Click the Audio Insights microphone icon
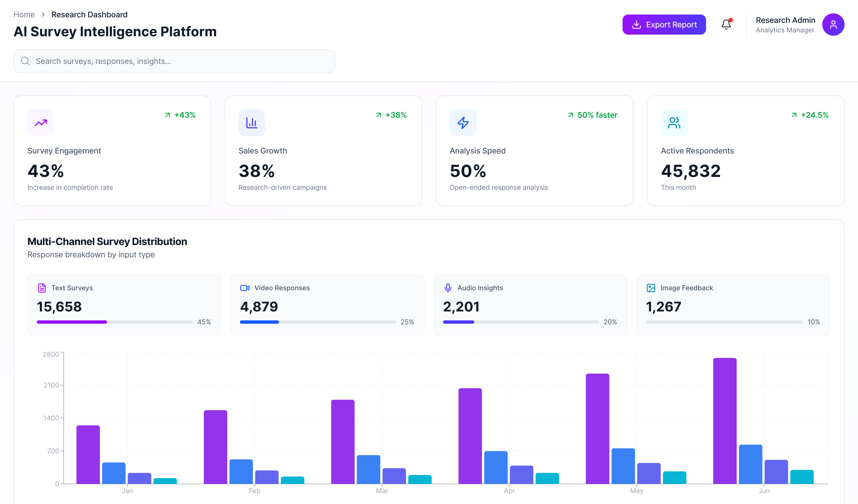858x504 pixels. click(447, 287)
